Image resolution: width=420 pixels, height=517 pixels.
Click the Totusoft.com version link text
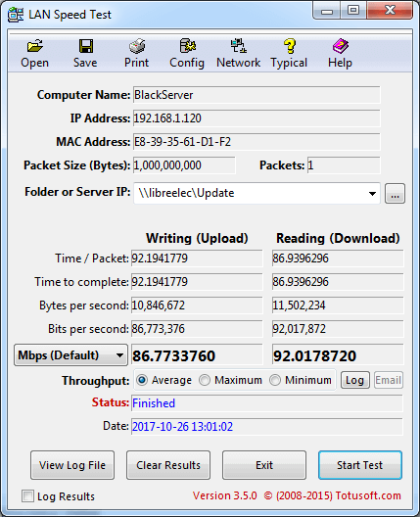point(297,495)
